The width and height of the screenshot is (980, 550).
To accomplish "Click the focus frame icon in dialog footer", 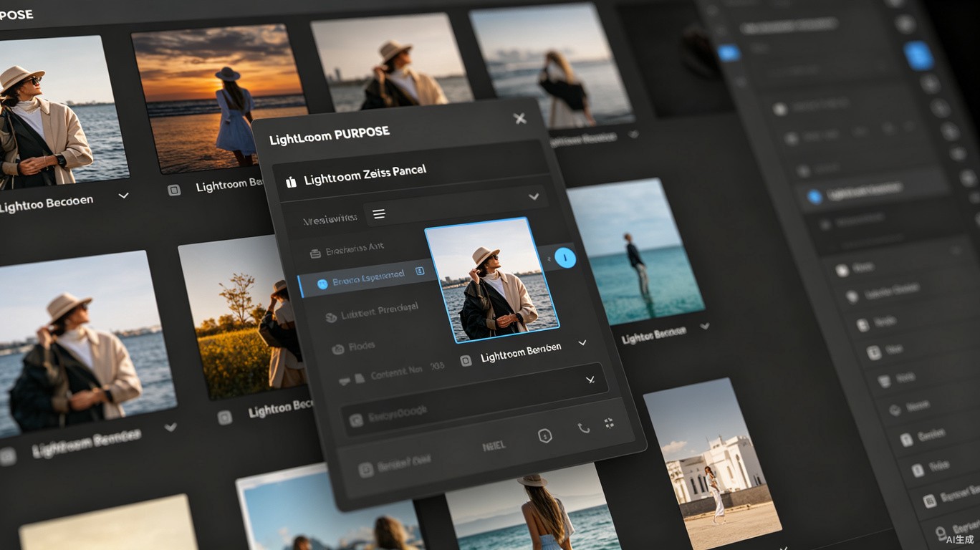I will (x=610, y=423).
